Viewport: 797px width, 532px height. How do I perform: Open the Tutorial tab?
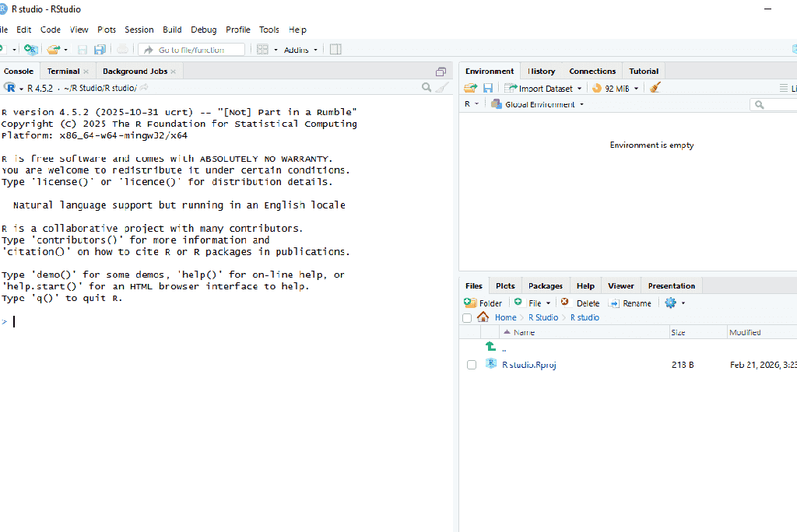(x=644, y=71)
